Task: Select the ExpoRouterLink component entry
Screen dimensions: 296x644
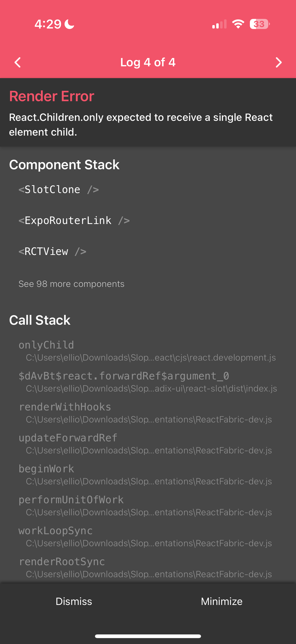Action: click(74, 220)
